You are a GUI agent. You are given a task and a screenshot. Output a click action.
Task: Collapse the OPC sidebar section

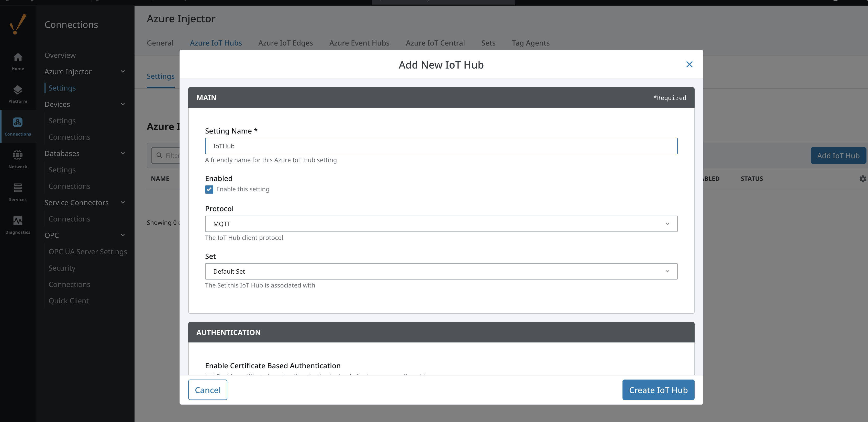(x=123, y=235)
